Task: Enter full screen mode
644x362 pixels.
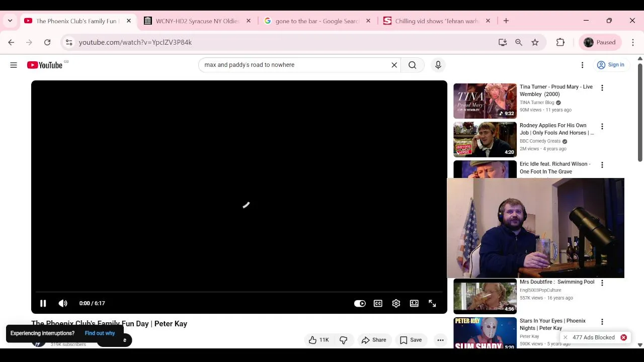Action: coord(432,303)
